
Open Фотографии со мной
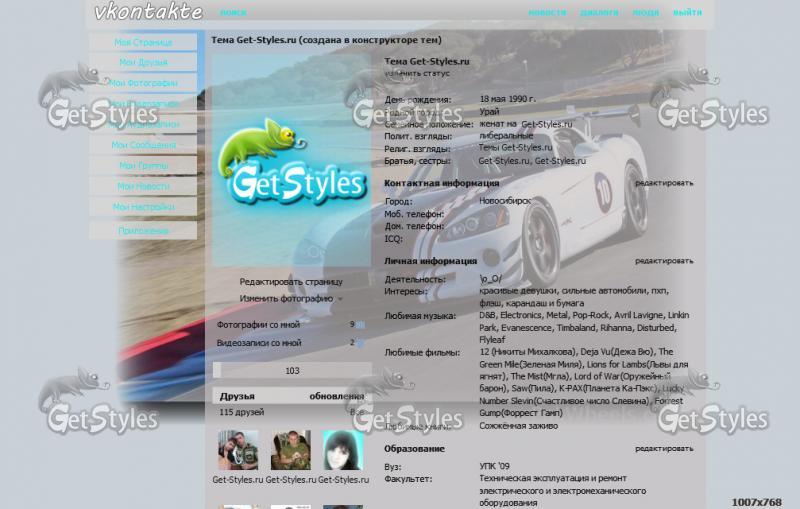pyautogui.click(x=258, y=324)
